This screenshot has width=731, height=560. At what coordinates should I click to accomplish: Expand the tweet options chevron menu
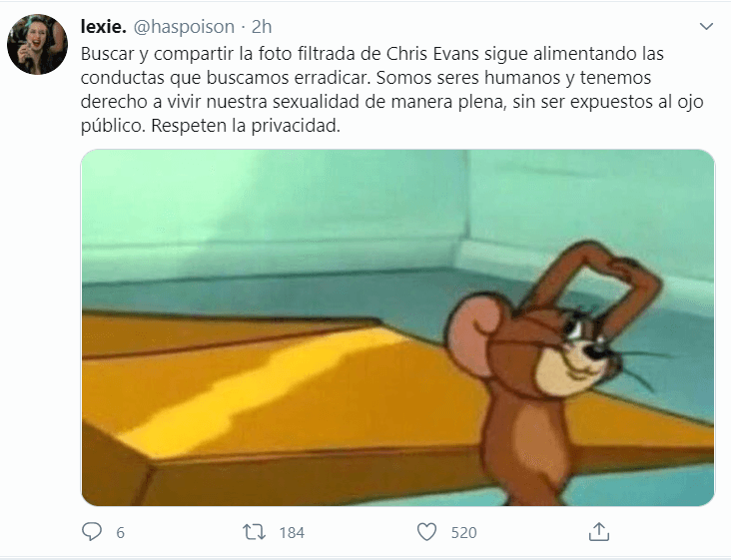[706, 27]
